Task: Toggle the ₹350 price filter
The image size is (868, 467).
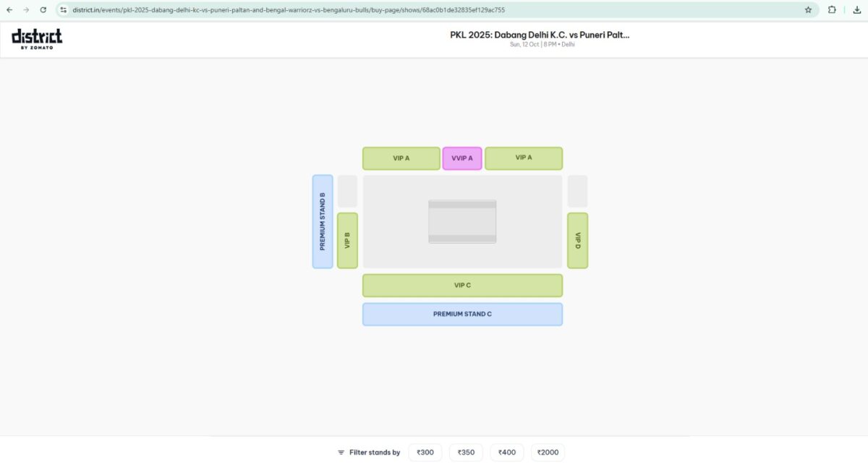Action: point(465,452)
